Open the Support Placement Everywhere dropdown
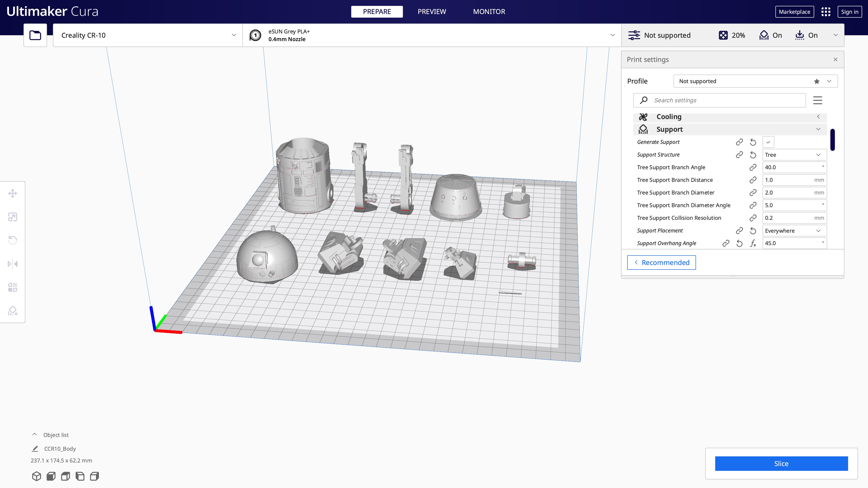This screenshot has height=488, width=868. pyautogui.click(x=794, y=231)
